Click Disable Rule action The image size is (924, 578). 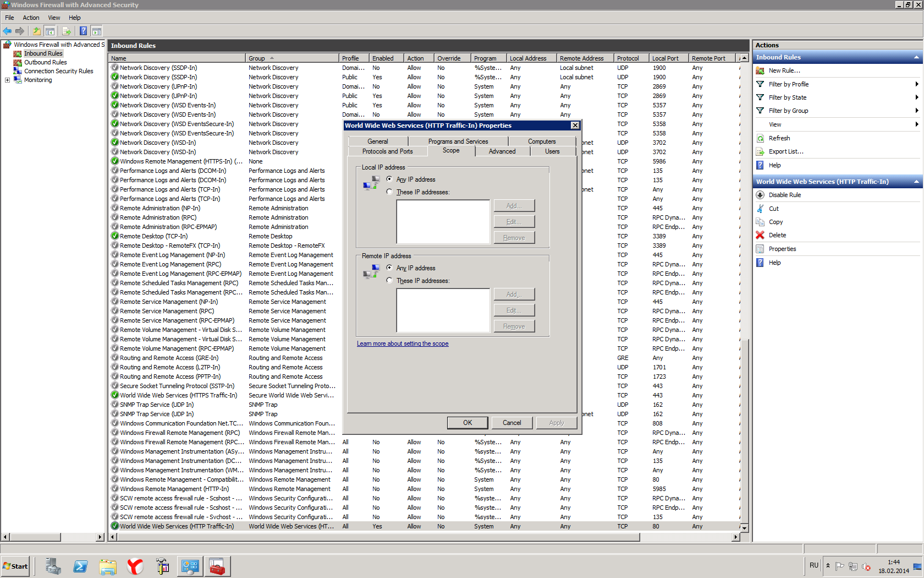pos(785,195)
